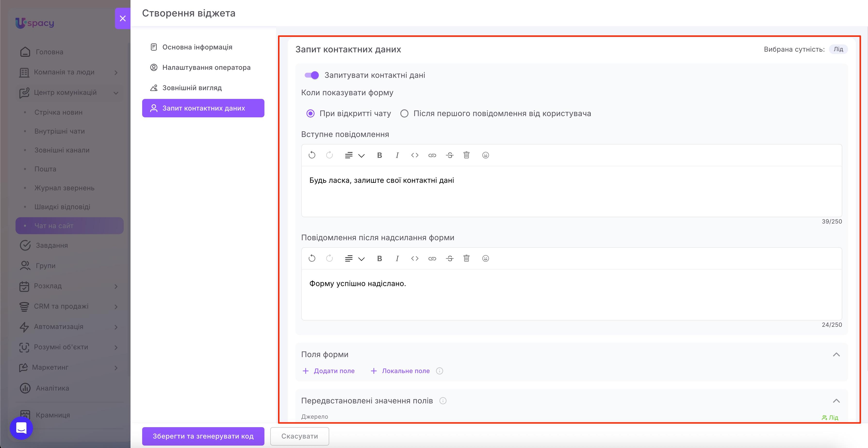Viewport: 868px width, 448px height.
Task: Open emoji picker in after-submit message editor
Action: tap(486, 258)
